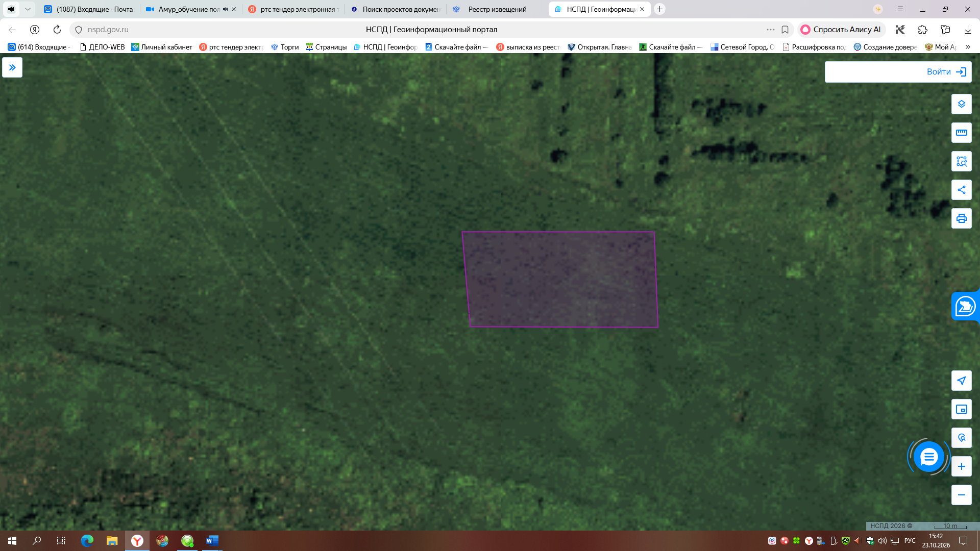Switch to the Реестр извещений tab

[498, 9]
